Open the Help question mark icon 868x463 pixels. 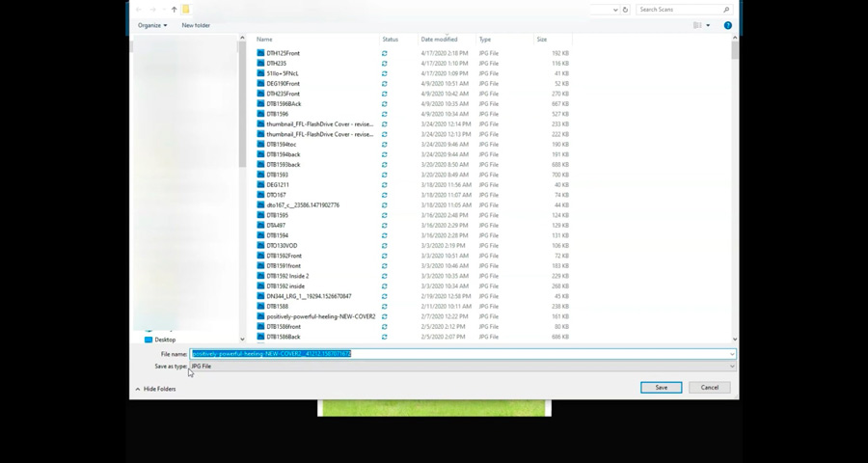[x=728, y=25]
